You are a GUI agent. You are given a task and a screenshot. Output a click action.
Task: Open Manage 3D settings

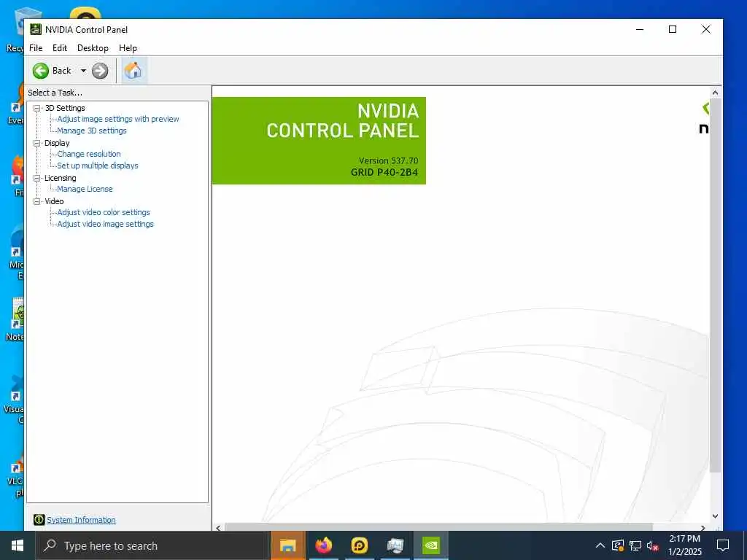click(91, 131)
